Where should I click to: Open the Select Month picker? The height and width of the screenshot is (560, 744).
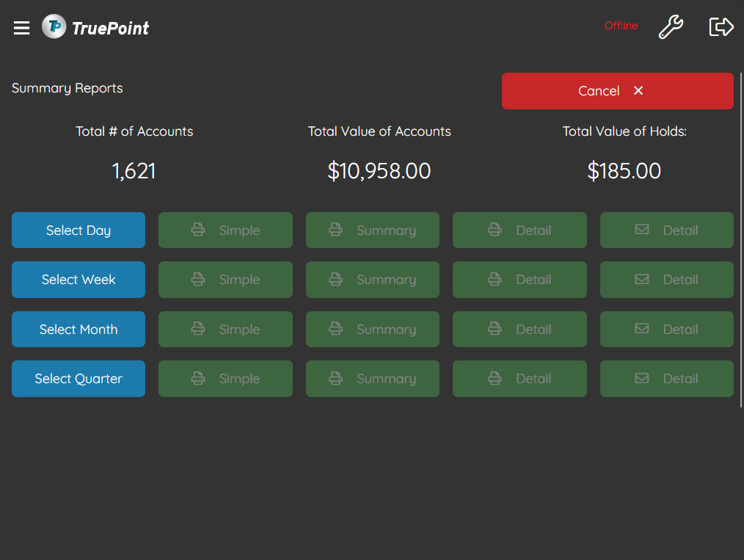point(79,330)
